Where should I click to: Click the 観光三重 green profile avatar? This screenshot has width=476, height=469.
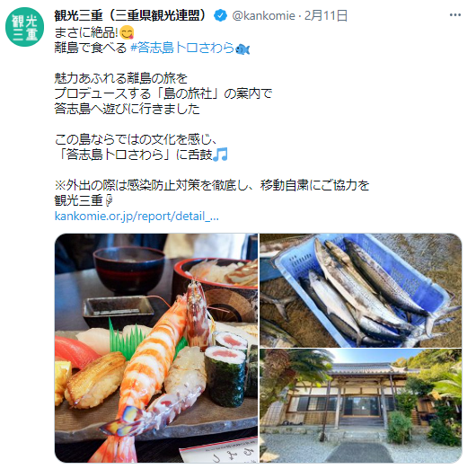(x=24, y=27)
